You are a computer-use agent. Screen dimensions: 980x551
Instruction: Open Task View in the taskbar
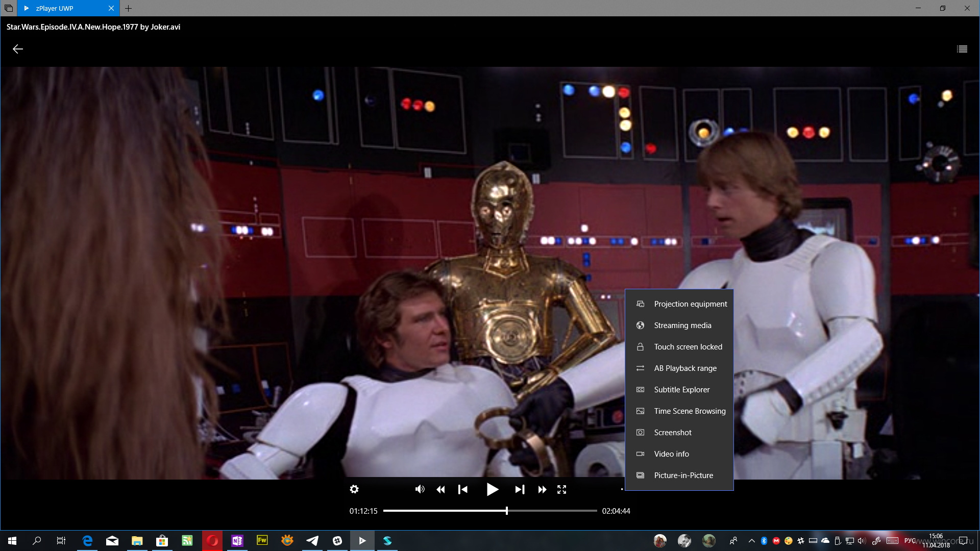click(61, 541)
